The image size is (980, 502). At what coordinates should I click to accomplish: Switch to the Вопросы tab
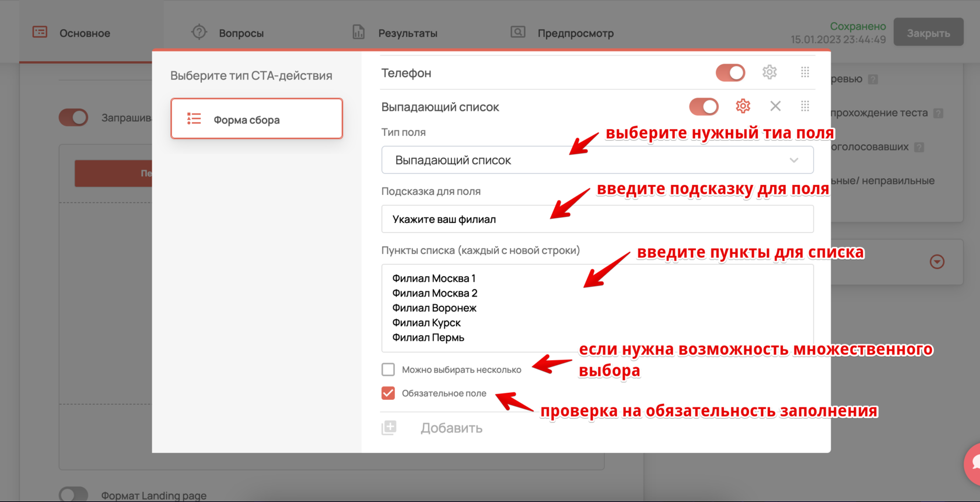(242, 33)
